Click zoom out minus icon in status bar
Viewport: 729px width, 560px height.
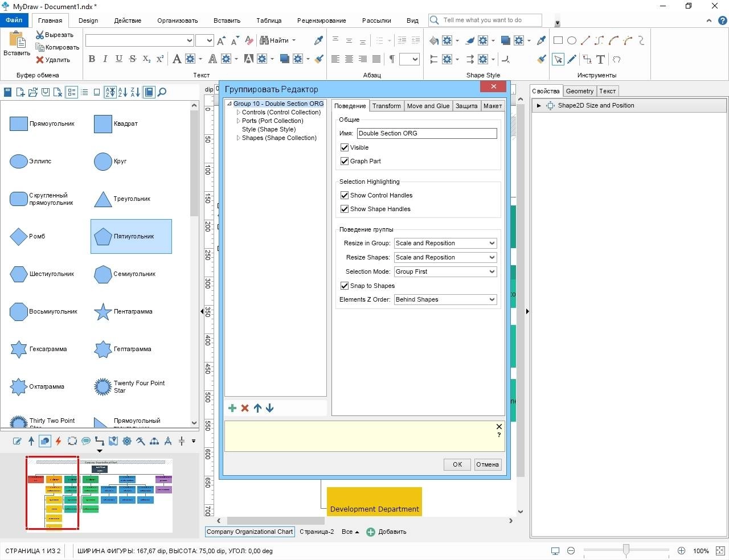[x=571, y=551]
